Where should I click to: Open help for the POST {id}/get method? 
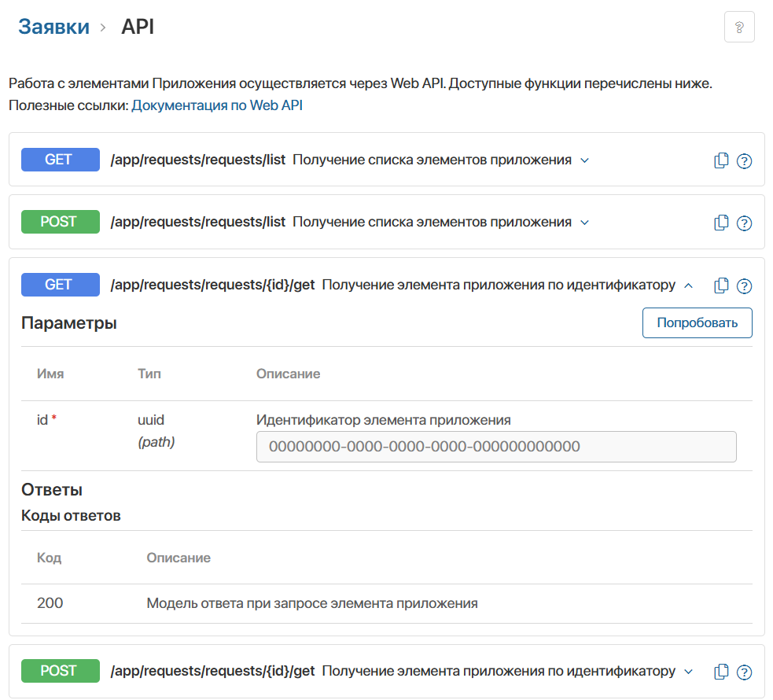coord(744,672)
